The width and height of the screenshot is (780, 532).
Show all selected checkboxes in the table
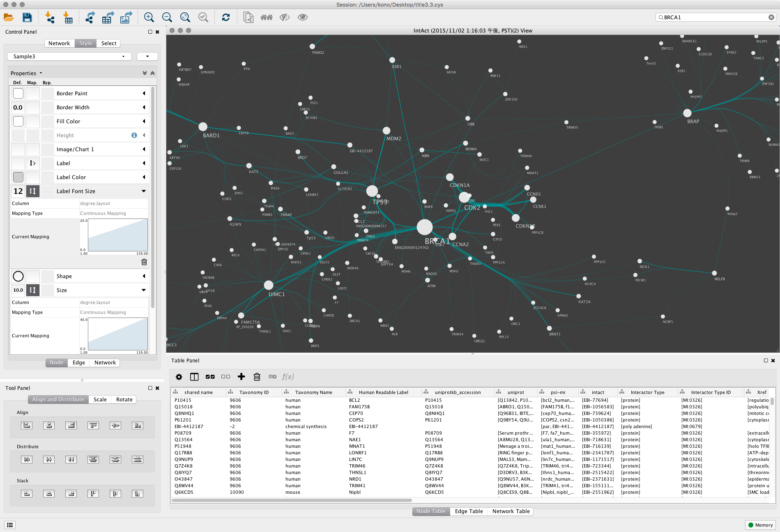tap(210, 376)
